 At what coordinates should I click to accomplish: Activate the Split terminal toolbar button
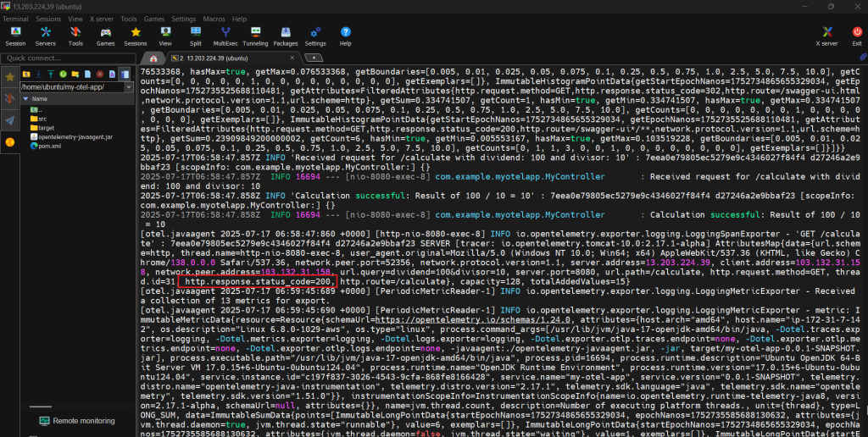196,36
